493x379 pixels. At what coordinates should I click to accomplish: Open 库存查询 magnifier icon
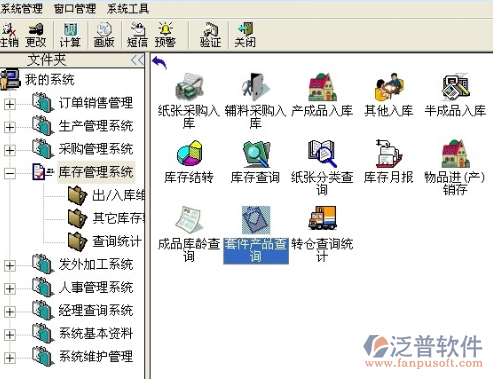(x=256, y=153)
